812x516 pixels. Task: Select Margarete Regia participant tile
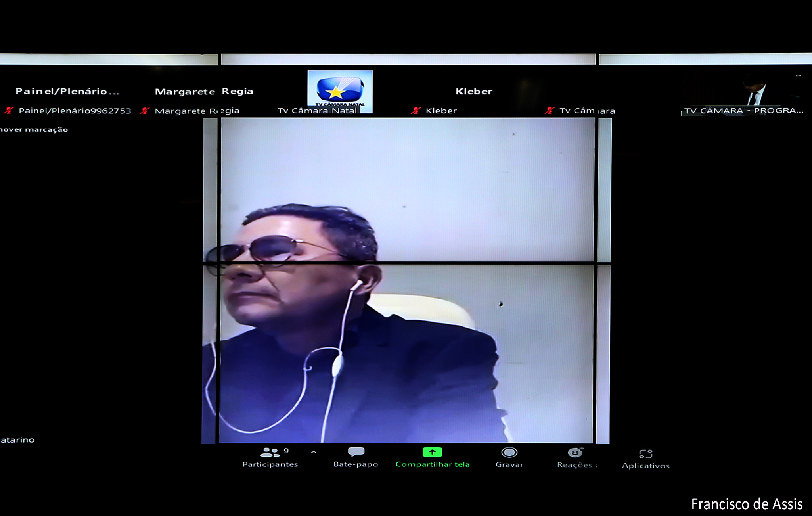[x=204, y=92]
